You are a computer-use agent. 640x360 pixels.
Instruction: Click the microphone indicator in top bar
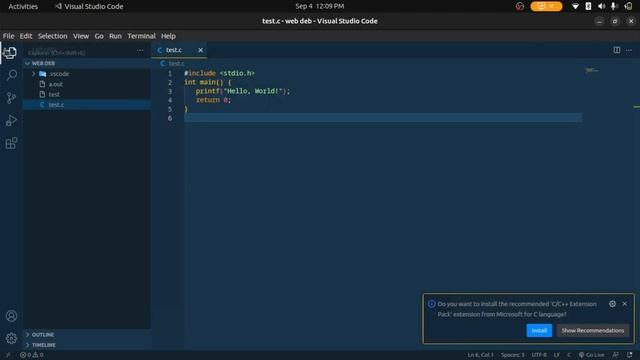(x=613, y=6)
